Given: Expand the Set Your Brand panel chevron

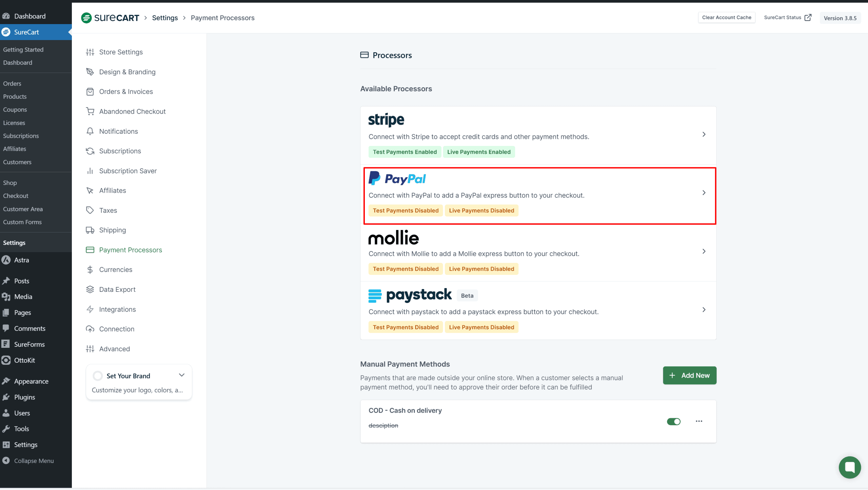Looking at the screenshot, I should click(182, 375).
